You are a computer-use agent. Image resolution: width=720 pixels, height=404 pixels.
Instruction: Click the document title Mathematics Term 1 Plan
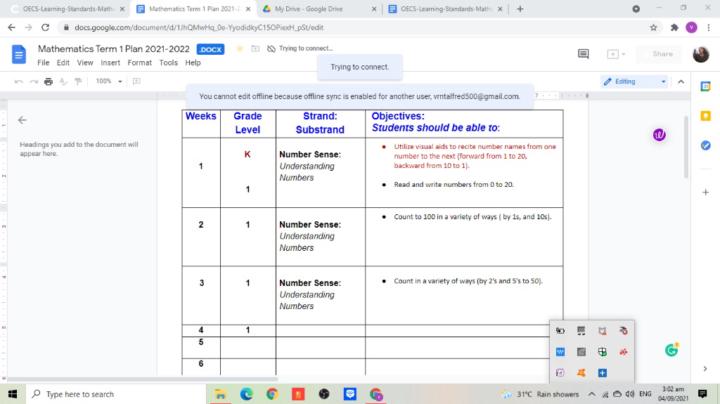(x=113, y=49)
